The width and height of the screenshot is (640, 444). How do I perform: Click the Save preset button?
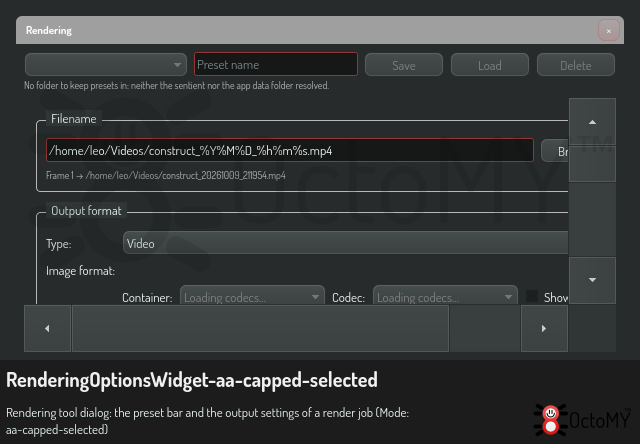coord(404,65)
